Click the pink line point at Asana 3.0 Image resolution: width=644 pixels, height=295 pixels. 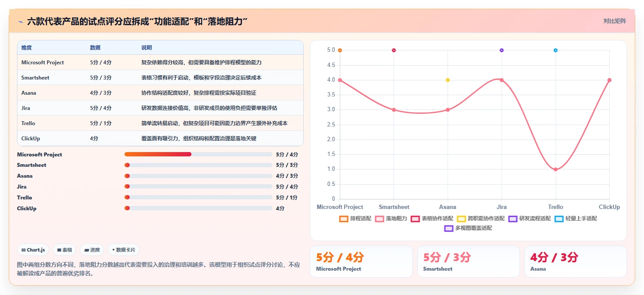448,110
